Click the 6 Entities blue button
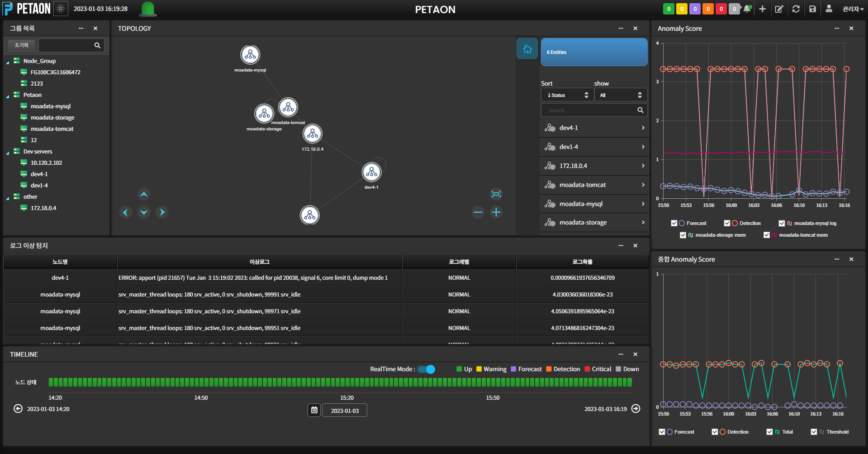The height and width of the screenshot is (454, 868). click(x=594, y=52)
